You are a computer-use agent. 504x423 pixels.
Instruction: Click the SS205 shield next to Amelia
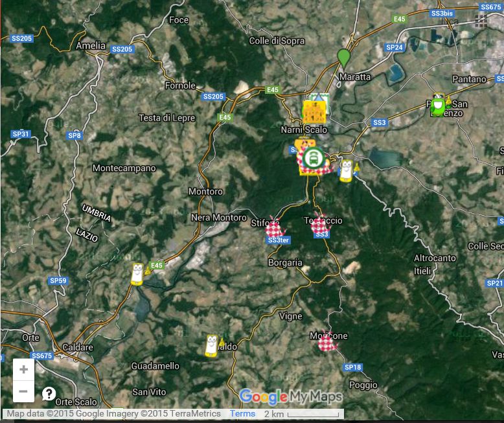[x=122, y=49]
